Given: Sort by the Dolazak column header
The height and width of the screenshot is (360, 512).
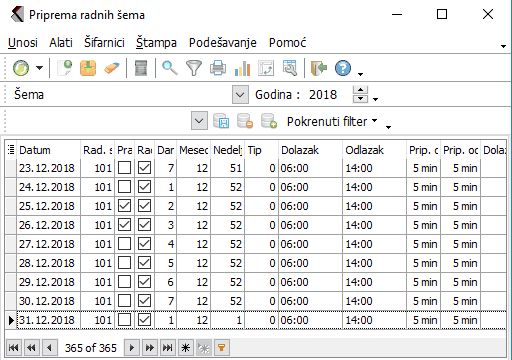Looking at the screenshot, I should pyautogui.click(x=310, y=150).
